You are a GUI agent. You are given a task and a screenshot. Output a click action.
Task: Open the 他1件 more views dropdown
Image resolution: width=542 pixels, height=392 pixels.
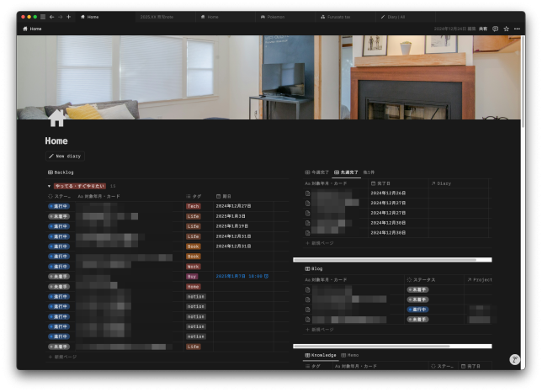tap(369, 172)
